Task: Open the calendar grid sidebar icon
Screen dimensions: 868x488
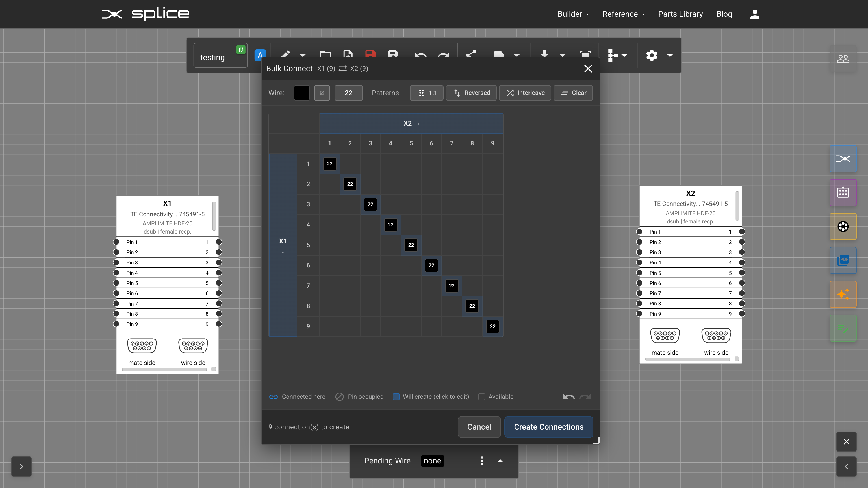Action: pyautogui.click(x=843, y=193)
